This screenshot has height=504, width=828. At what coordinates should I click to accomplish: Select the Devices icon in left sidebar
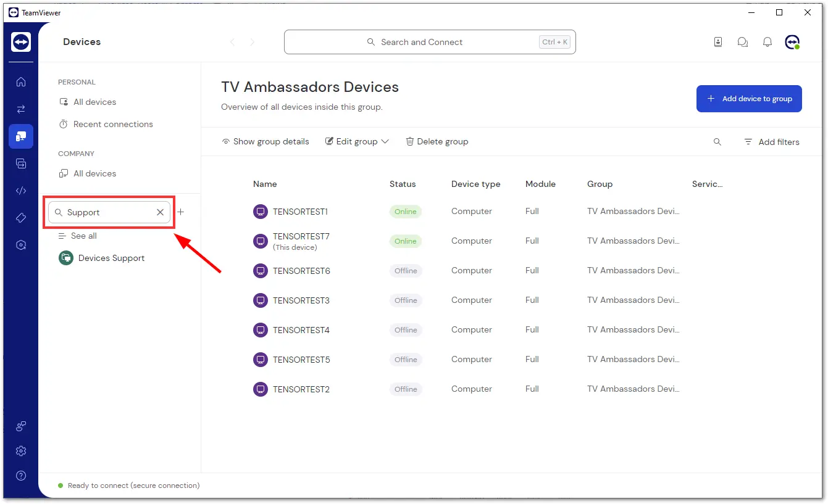coord(21,136)
